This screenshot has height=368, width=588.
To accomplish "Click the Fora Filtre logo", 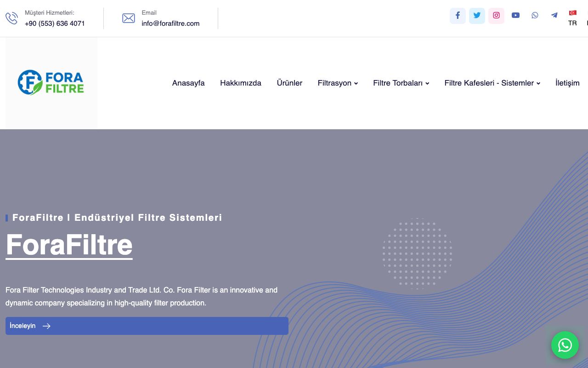I will [x=51, y=82].
